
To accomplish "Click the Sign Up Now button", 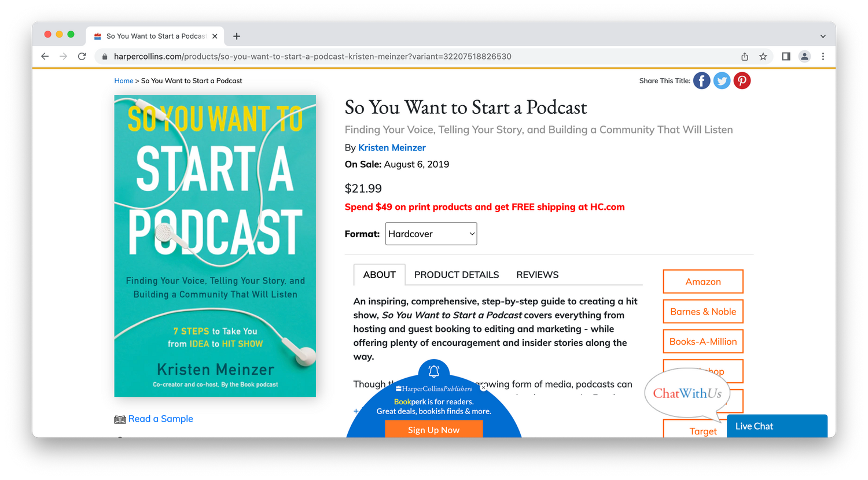I will [x=434, y=429].
